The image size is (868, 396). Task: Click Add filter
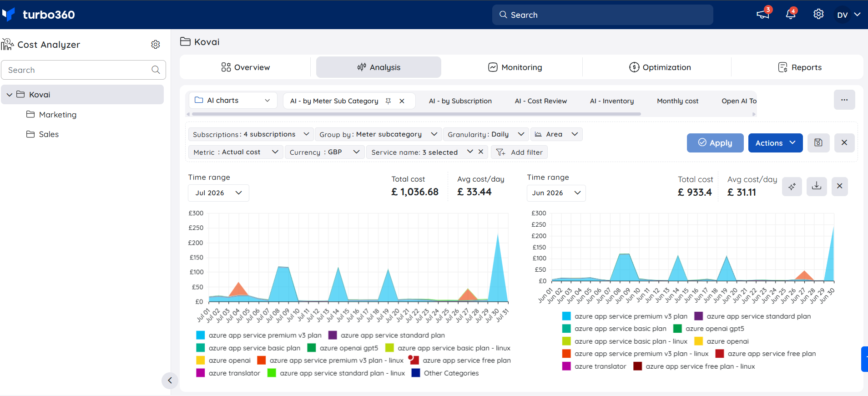pyautogui.click(x=519, y=152)
